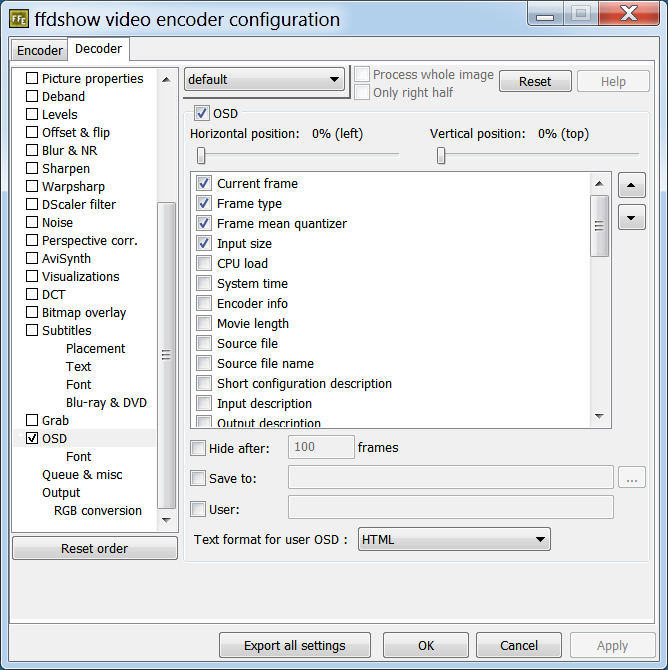The image size is (668, 670).
Task: Open the Text format for user OSD dropdown
Action: coord(454,539)
